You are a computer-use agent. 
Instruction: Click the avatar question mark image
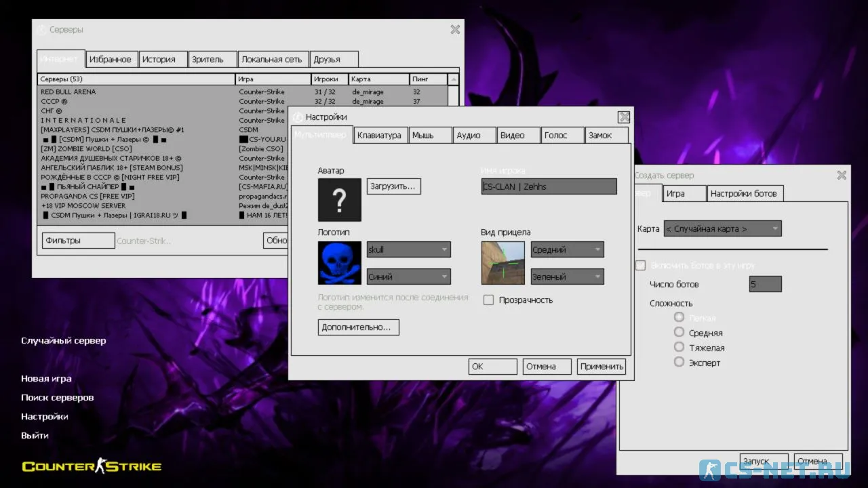(340, 200)
